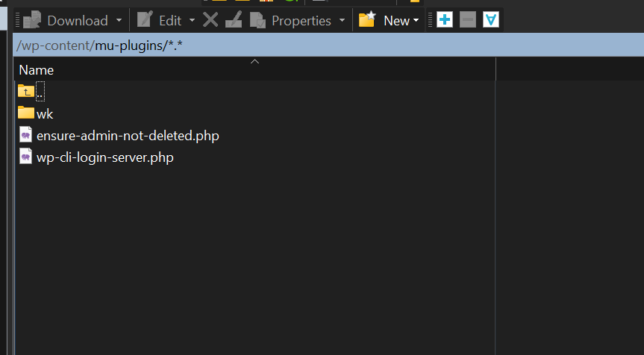This screenshot has height=355, width=644.
Task: Click the mu-plugins segment in path bar
Action: tap(130, 46)
